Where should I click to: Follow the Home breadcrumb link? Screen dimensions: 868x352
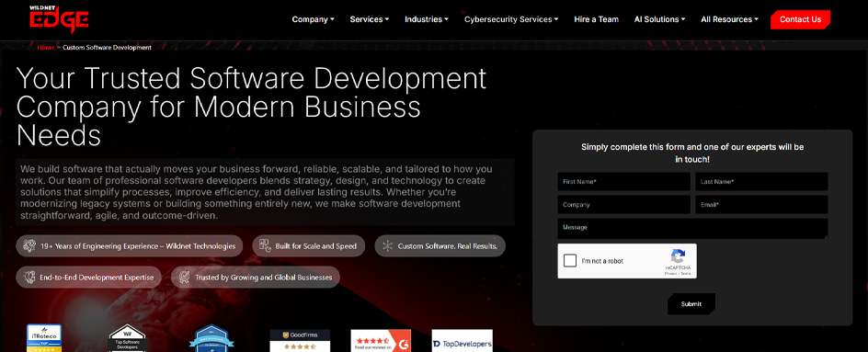pyautogui.click(x=45, y=48)
